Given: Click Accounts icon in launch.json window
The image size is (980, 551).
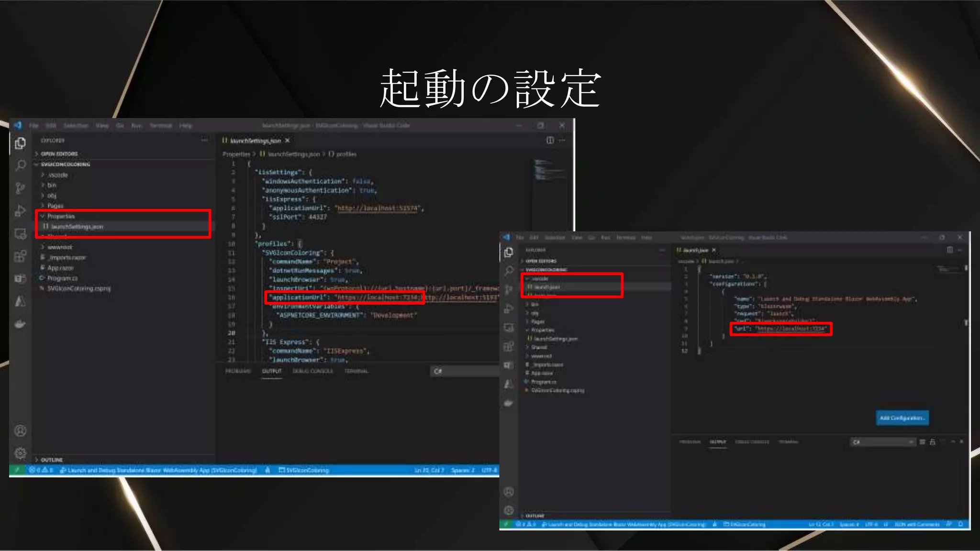Looking at the screenshot, I should 509,492.
